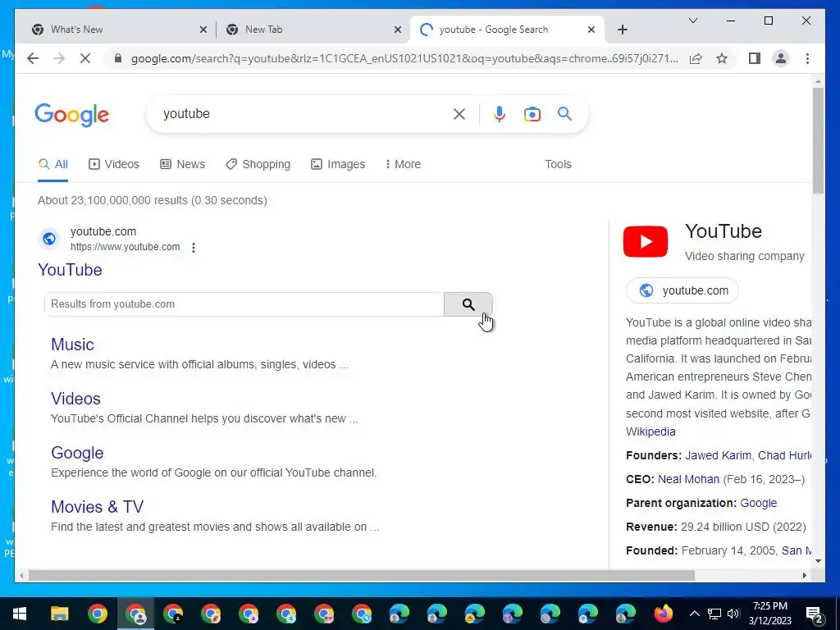Click the red YouTube logo in knowledge panel
840x630 pixels.
(646, 242)
